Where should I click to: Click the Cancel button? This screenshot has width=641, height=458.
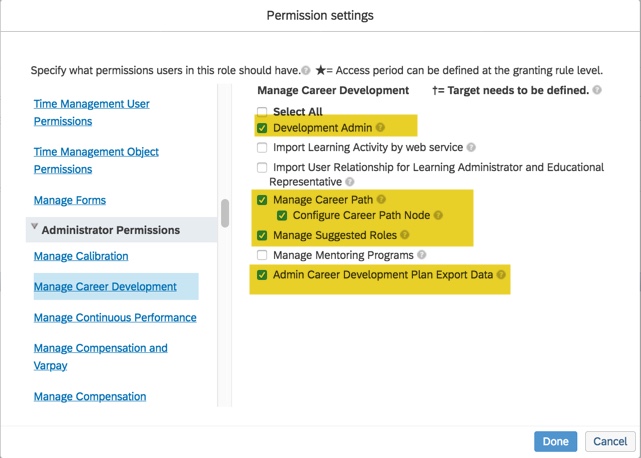pyautogui.click(x=610, y=441)
